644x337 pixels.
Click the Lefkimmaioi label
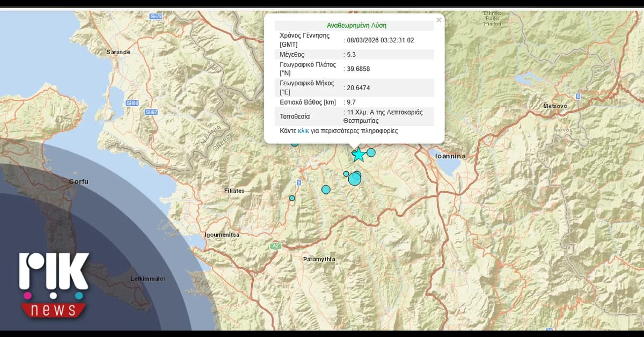coord(148,279)
